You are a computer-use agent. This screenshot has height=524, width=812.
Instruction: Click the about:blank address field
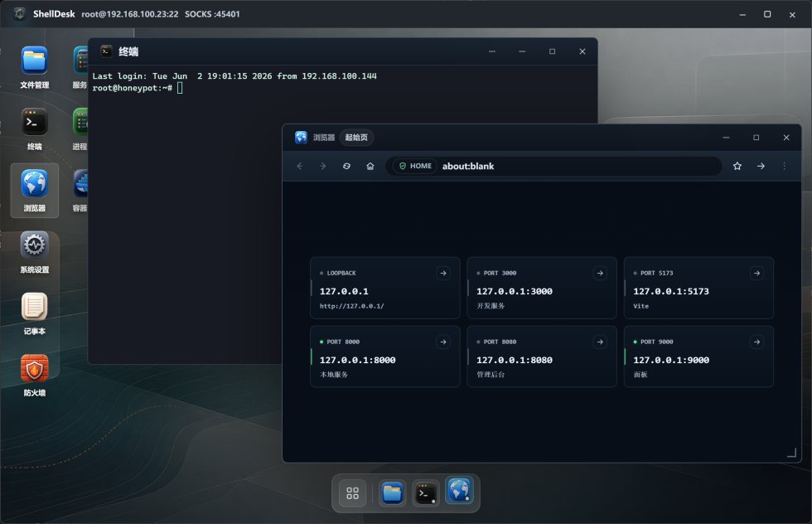click(x=554, y=166)
